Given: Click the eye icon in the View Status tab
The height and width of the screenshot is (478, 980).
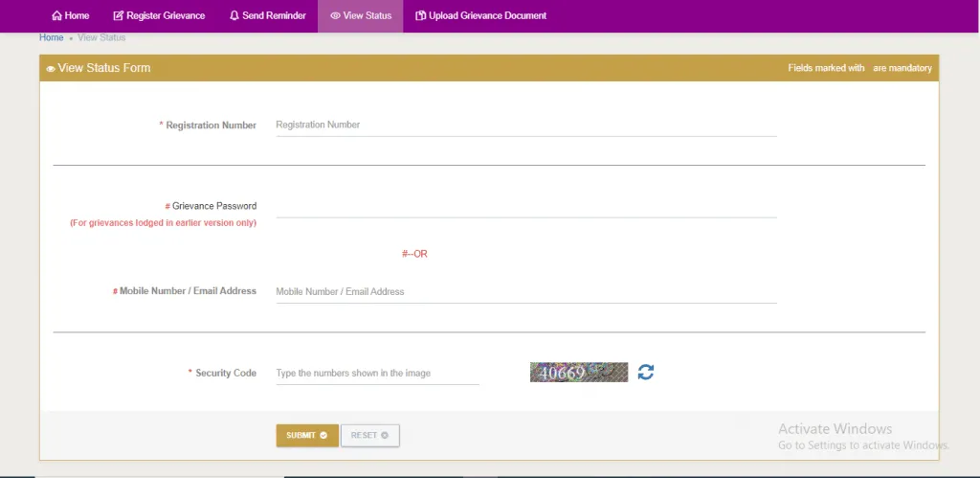Looking at the screenshot, I should (x=335, y=16).
